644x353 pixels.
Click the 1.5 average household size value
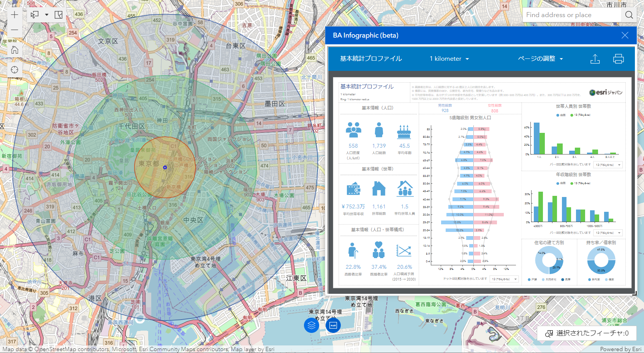click(x=405, y=206)
